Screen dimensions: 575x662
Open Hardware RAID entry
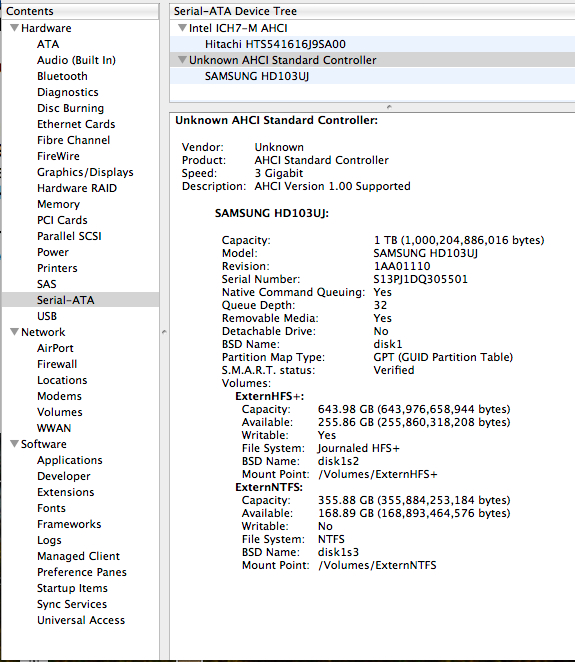coord(77,188)
